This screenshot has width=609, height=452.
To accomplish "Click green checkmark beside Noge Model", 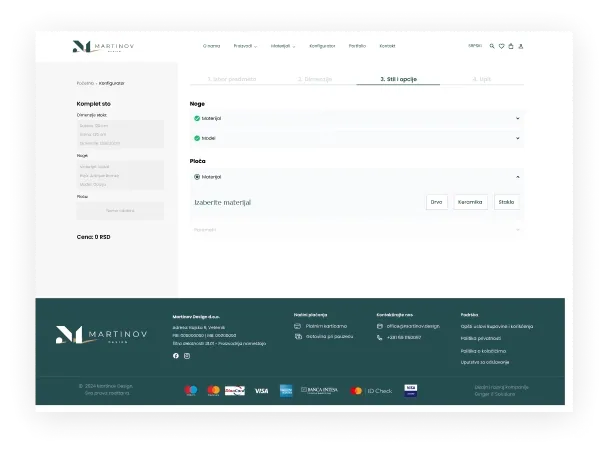I will [x=197, y=138].
